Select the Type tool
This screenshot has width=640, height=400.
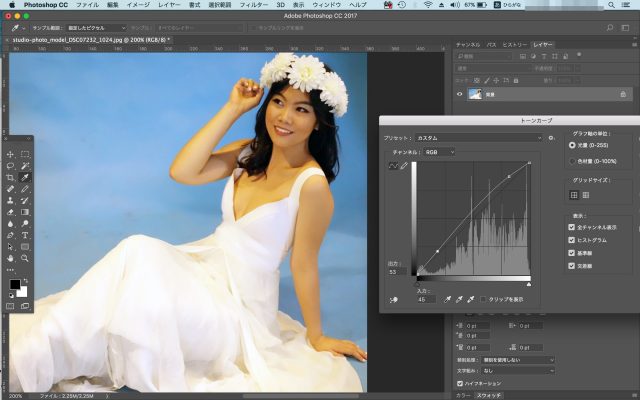tap(25, 234)
